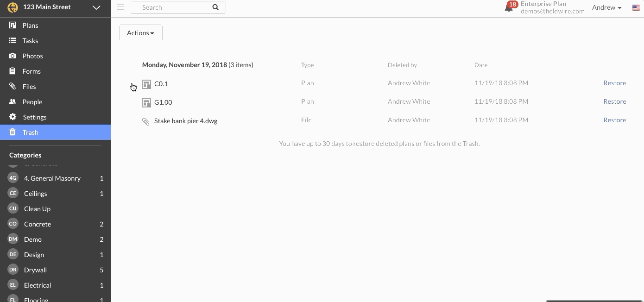This screenshot has height=302, width=644.
Task: Collapse the sidebar with hamburger icon
Action: 120,7
